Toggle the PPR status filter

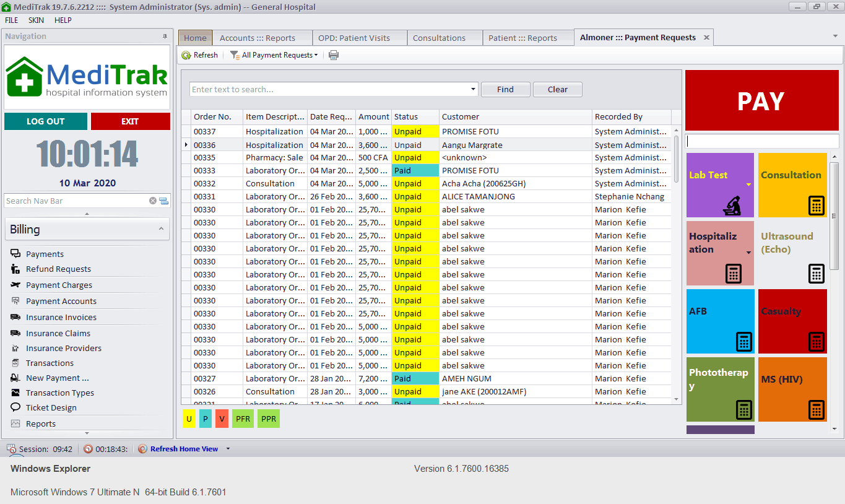click(x=269, y=419)
